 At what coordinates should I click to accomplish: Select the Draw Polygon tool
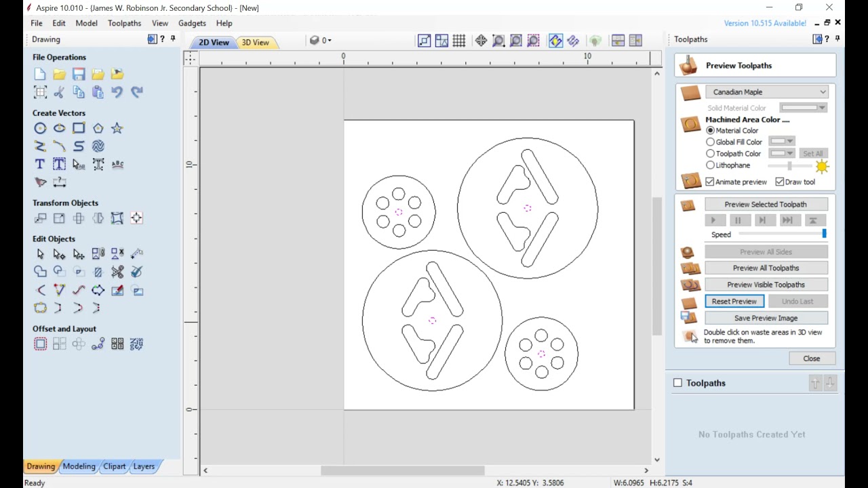tap(98, 128)
